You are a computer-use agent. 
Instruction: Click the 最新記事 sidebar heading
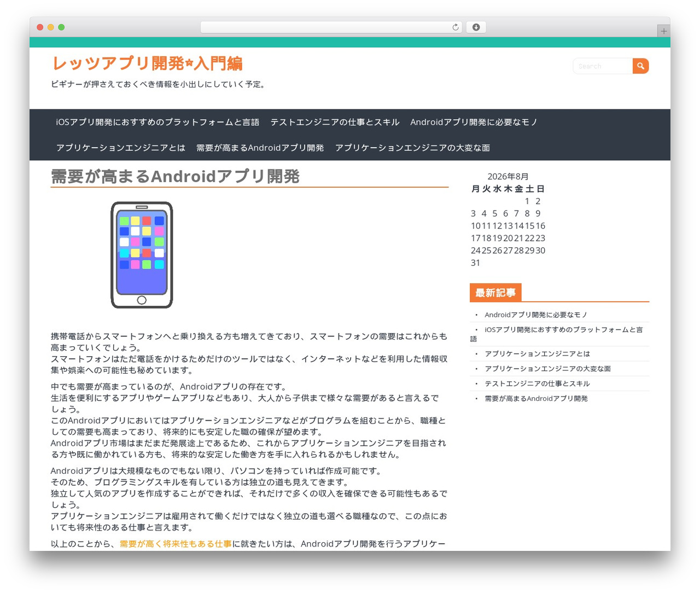(x=495, y=293)
